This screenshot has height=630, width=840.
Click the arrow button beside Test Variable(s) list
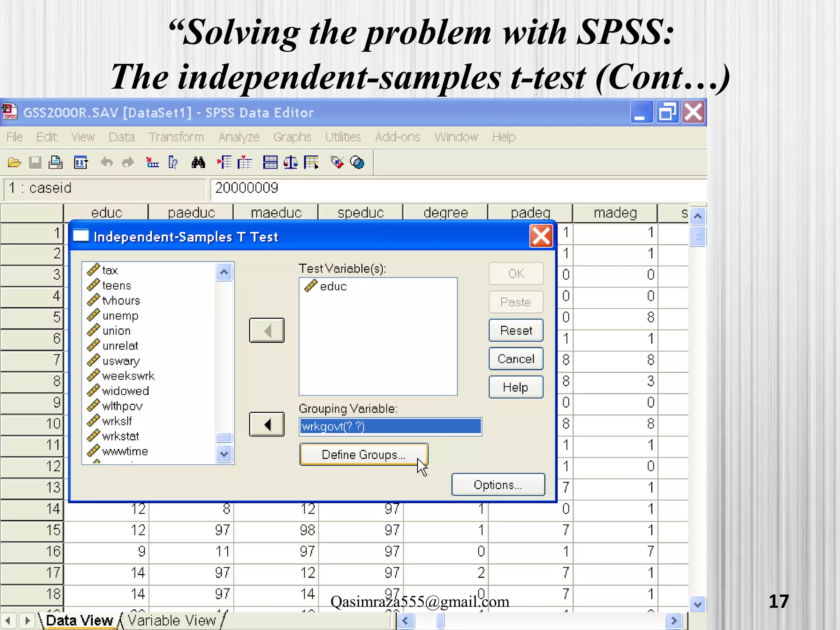pyautogui.click(x=267, y=330)
